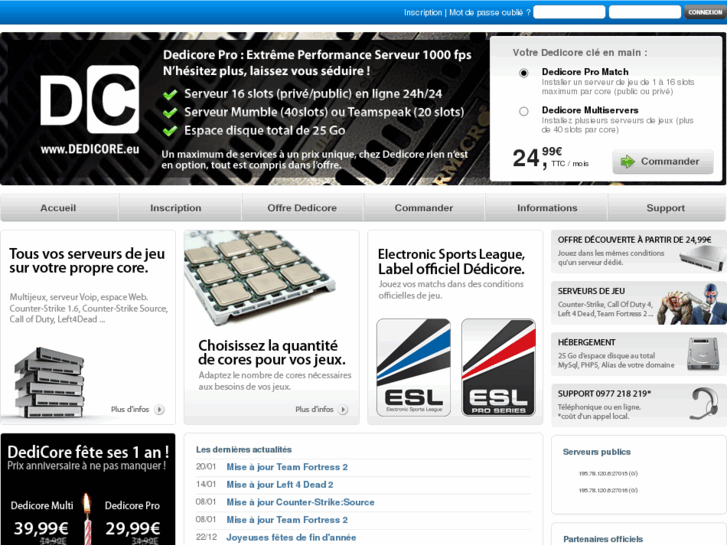Click the second public server address 195.78.120.8:27016
This screenshot has width=727, height=545.
(608, 490)
